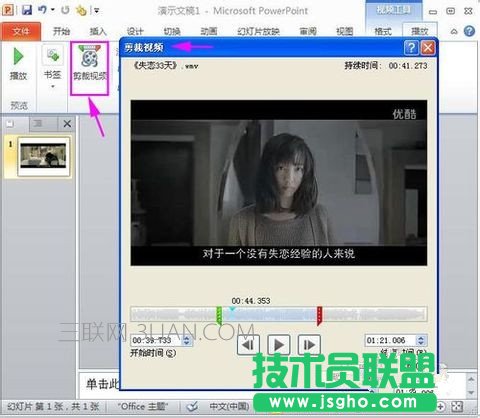Close the slide thumbnail pane with X
The height and width of the screenshot is (418, 480).
(67, 124)
